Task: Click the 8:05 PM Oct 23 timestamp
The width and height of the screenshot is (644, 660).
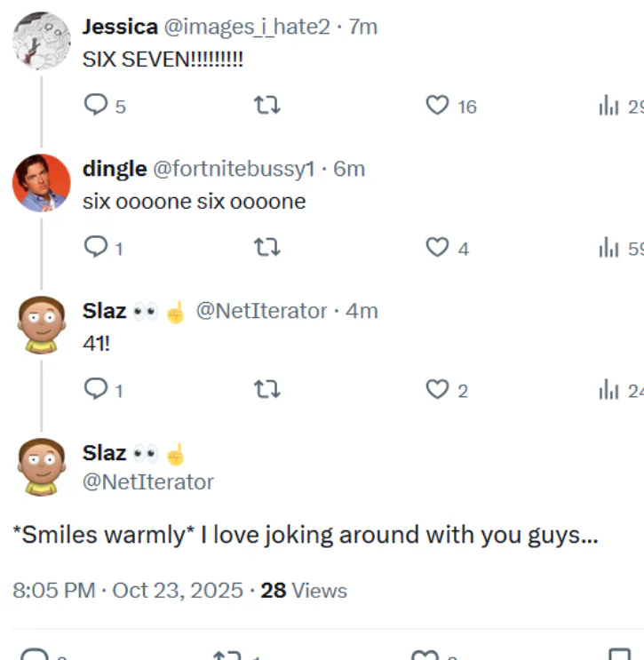Action: pyautogui.click(x=128, y=591)
